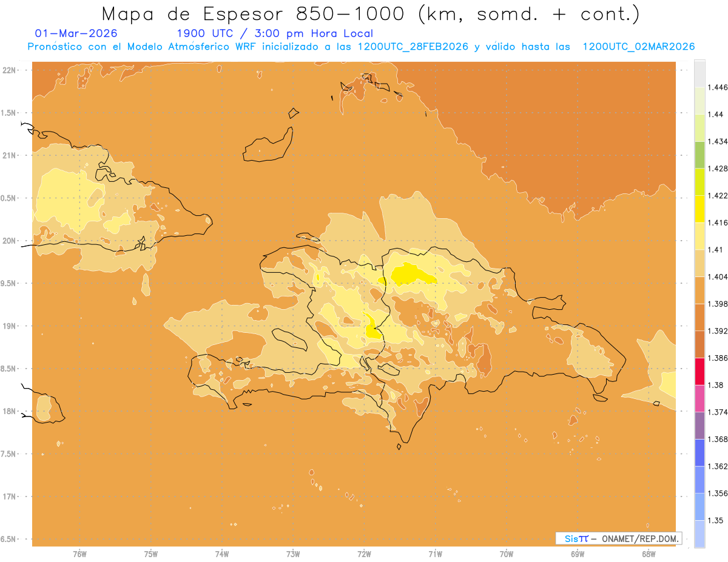Click the colorbar value "1.368"
Image resolution: width=728 pixels, height=562 pixels.
[x=718, y=438]
